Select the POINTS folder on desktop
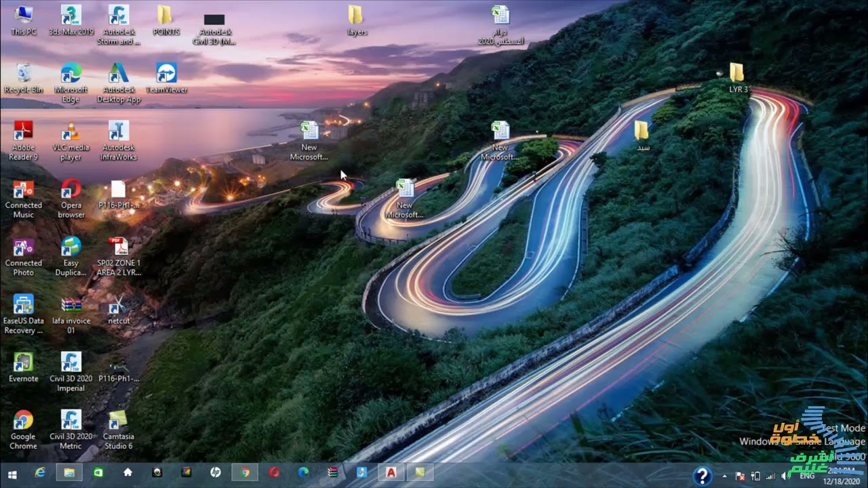This screenshot has height=488, width=868. 166,20
